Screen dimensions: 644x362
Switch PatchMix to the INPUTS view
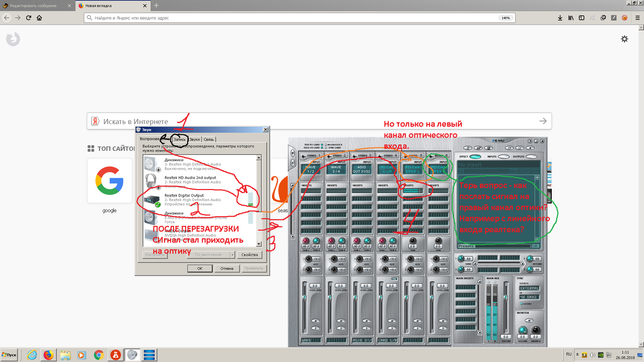tap(504, 156)
